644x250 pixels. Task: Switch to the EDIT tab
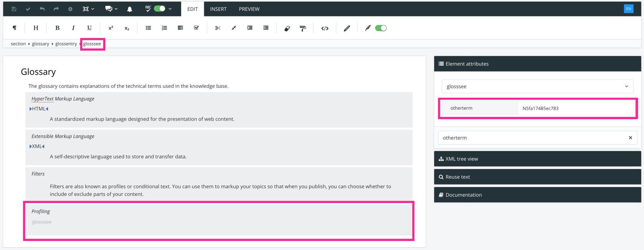point(193,9)
